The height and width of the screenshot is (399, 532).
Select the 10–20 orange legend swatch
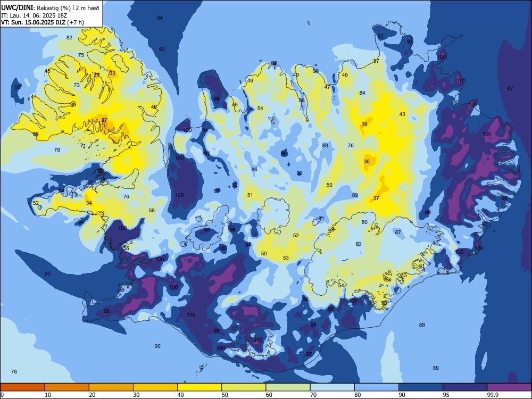coord(67,387)
